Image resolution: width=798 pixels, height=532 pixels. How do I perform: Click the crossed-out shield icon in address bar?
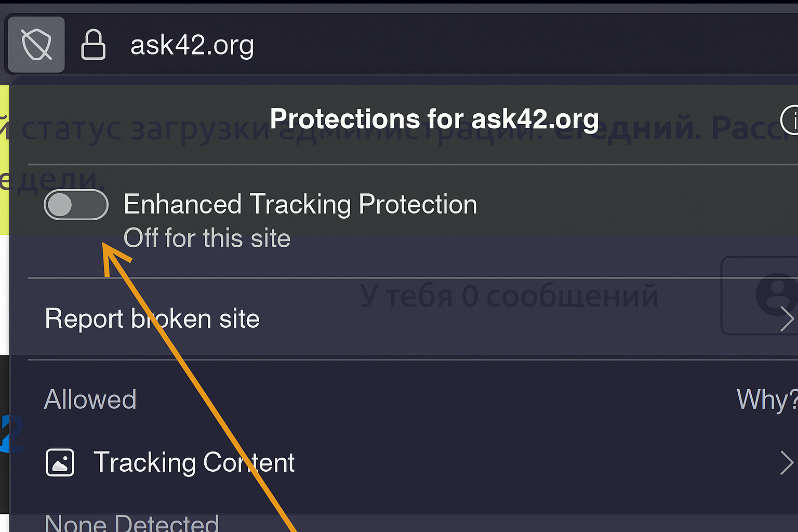(x=36, y=44)
